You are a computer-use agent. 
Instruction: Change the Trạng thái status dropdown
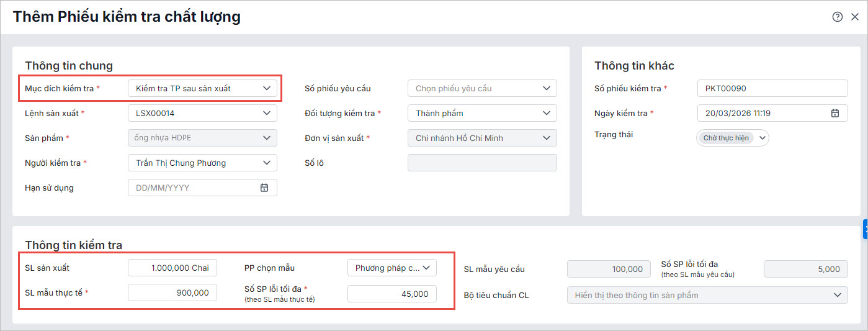733,138
